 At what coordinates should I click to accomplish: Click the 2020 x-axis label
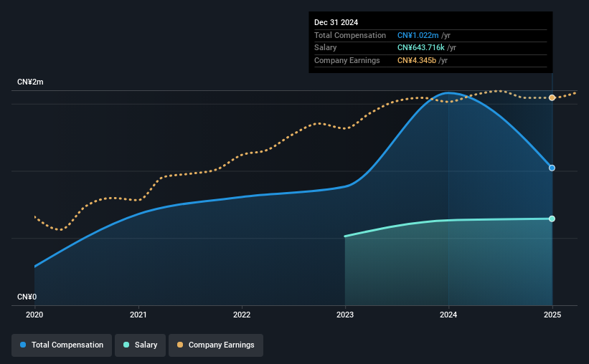click(x=34, y=315)
